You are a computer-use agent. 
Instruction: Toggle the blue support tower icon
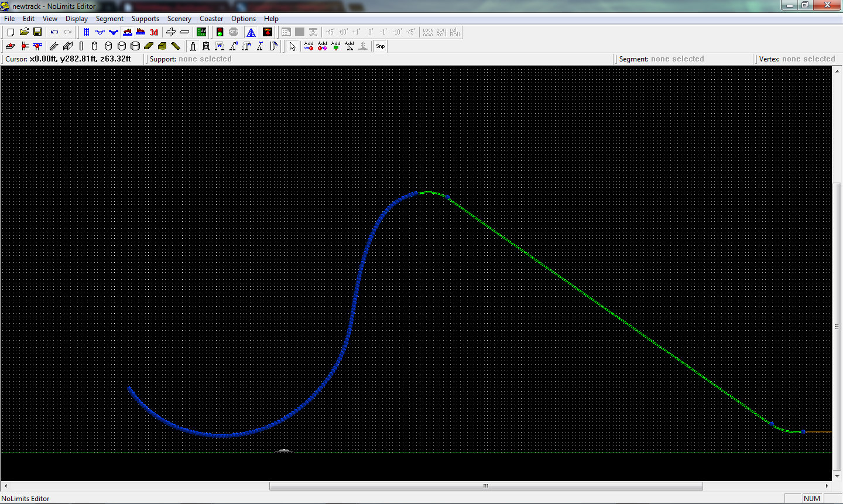tap(251, 32)
